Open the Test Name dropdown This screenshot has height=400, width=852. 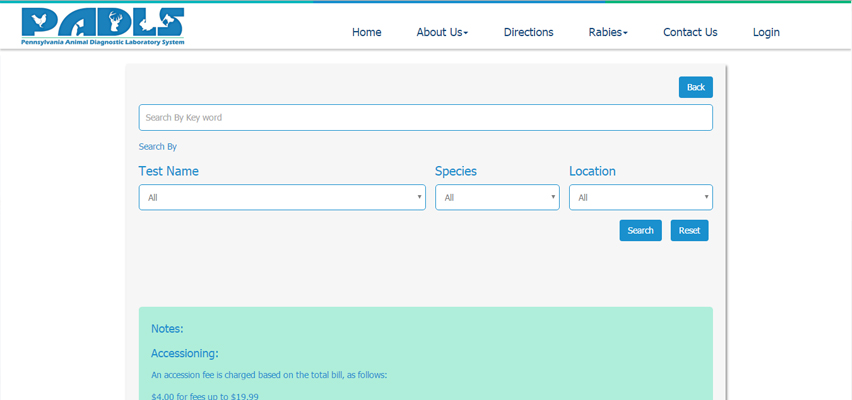[x=282, y=197]
